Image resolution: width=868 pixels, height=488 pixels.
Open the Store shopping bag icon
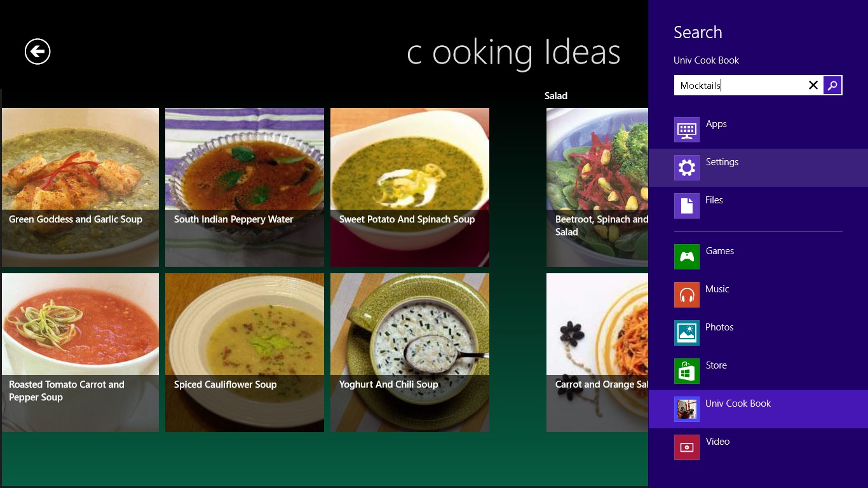(686, 371)
